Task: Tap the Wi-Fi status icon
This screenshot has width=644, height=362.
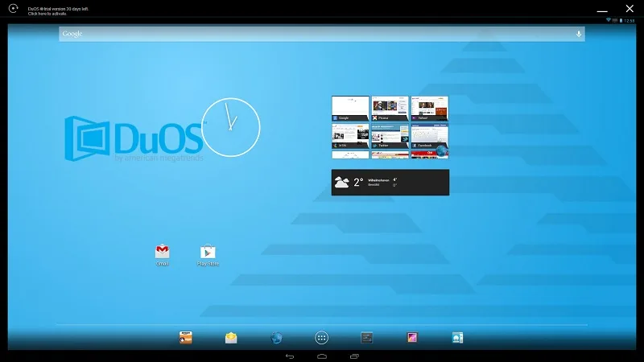Action: click(x=609, y=20)
